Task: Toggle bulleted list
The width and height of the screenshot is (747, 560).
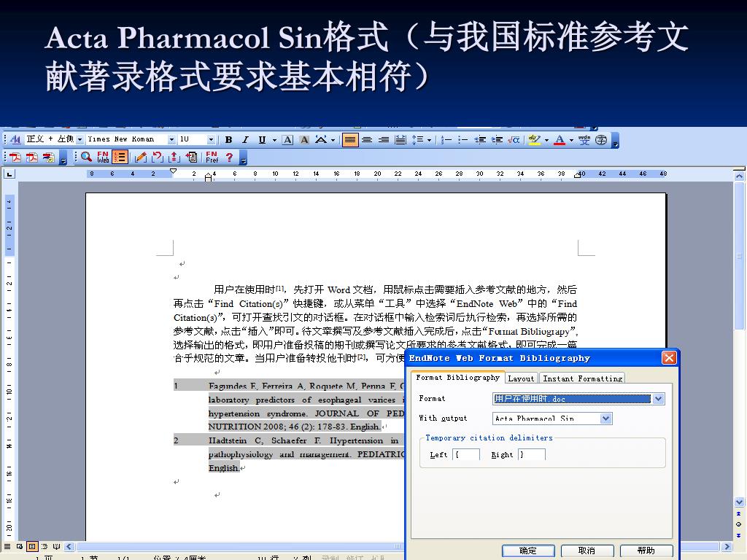Action: 462,139
